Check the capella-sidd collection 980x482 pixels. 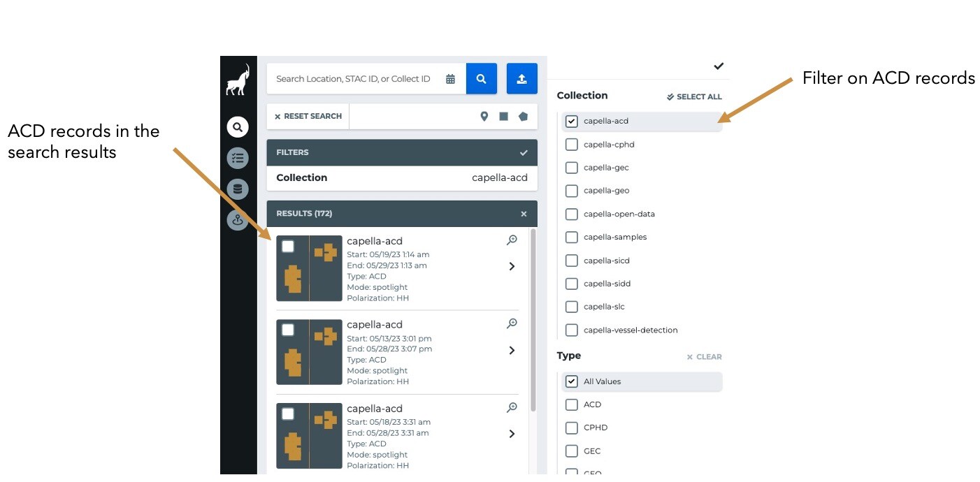(x=572, y=284)
